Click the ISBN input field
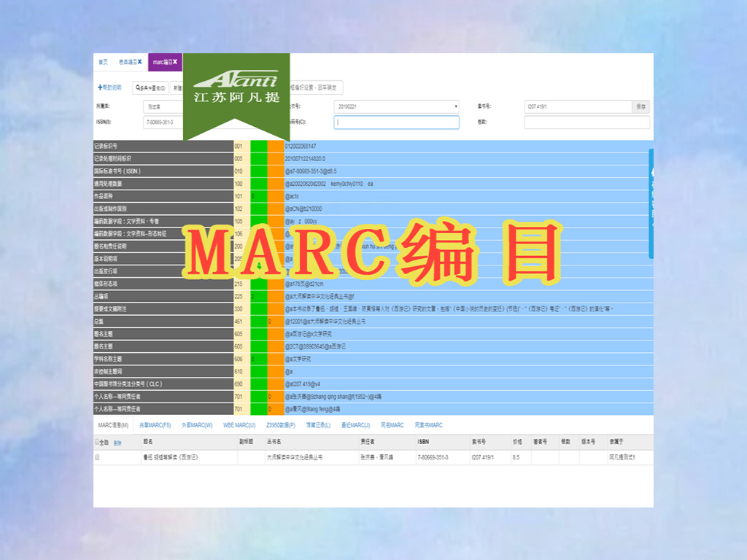747x560 pixels. click(x=163, y=122)
